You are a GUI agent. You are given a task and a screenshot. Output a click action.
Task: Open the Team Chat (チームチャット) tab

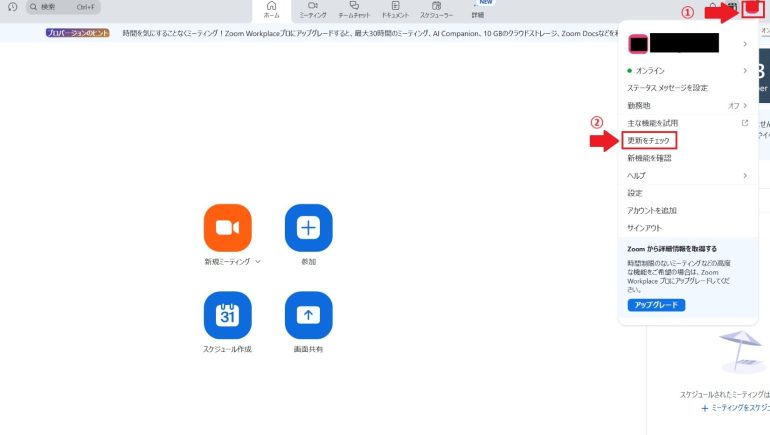[x=354, y=10]
